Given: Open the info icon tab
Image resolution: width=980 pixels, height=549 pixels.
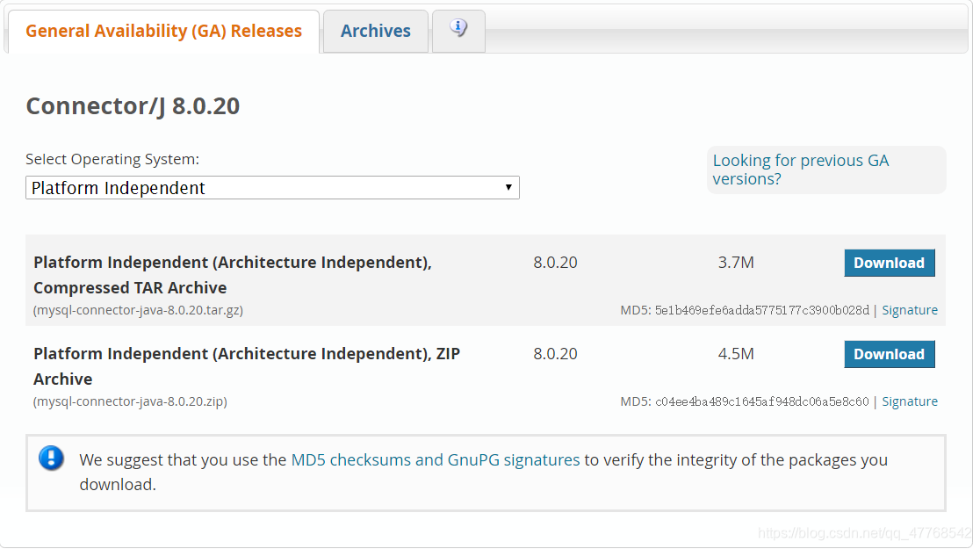Looking at the screenshot, I should pos(458,31).
